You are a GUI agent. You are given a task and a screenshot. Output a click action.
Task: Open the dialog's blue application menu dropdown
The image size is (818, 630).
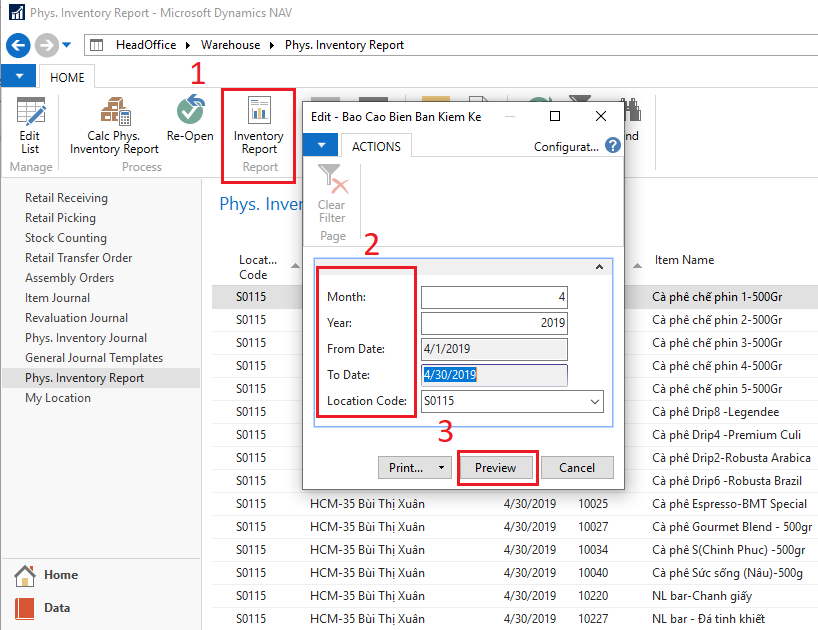(x=321, y=145)
